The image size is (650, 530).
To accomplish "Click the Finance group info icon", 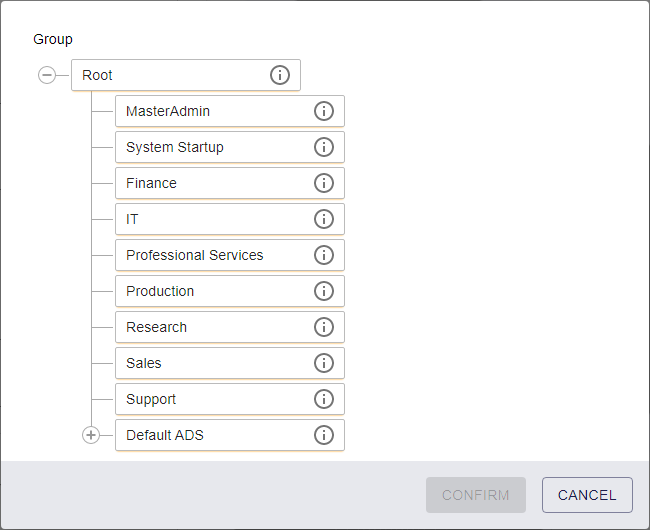I will point(324,183).
